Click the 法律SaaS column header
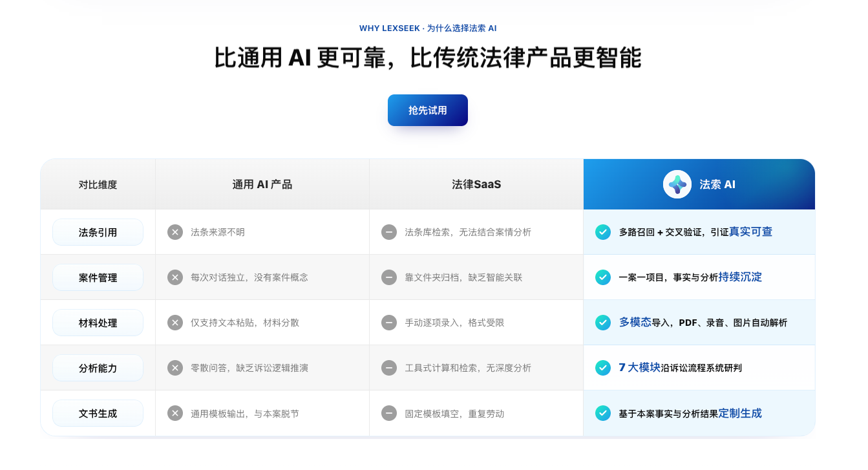 click(476, 184)
